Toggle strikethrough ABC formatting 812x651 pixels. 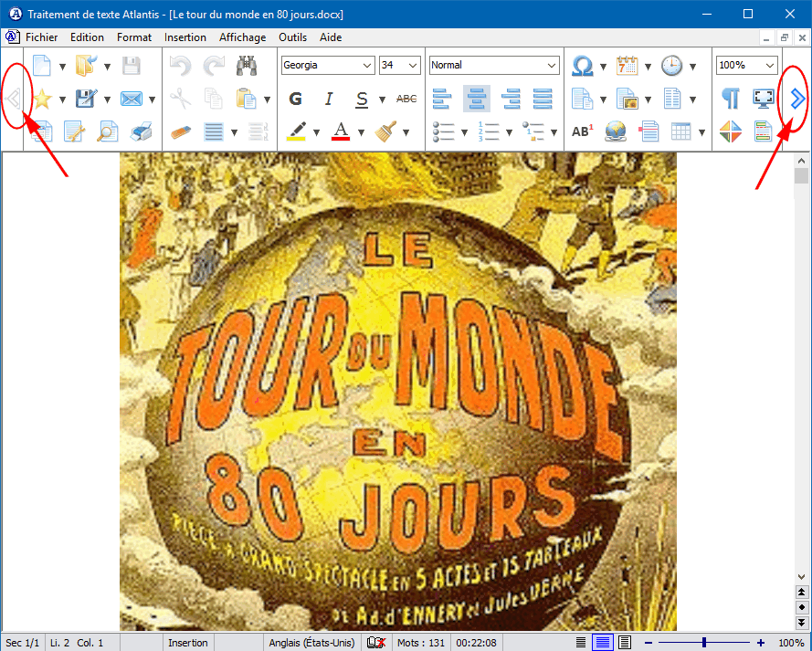[x=406, y=99]
